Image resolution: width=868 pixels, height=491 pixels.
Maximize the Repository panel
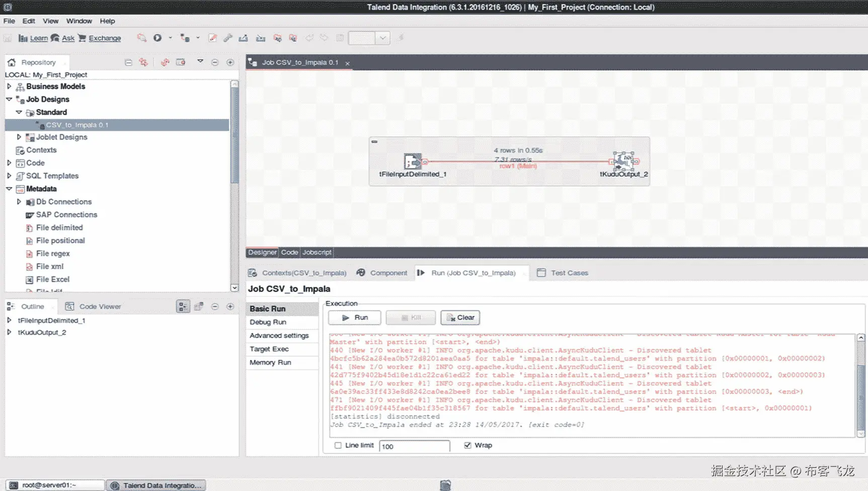tap(230, 62)
